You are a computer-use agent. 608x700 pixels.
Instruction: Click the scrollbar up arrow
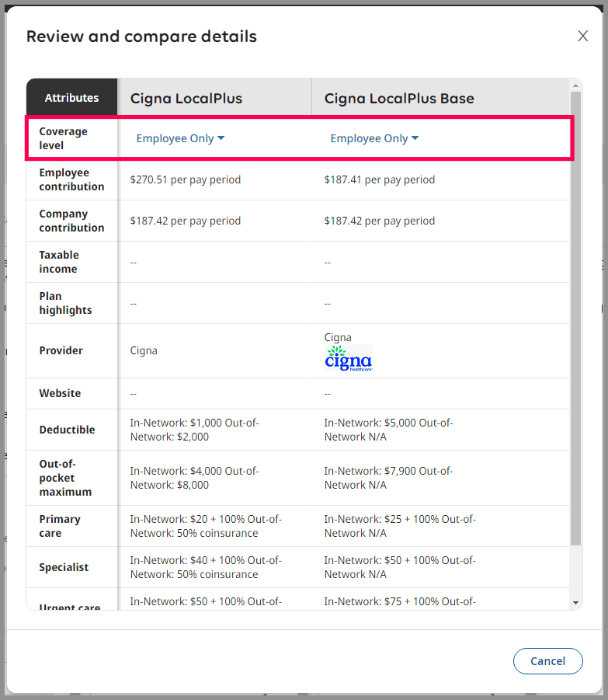click(575, 85)
